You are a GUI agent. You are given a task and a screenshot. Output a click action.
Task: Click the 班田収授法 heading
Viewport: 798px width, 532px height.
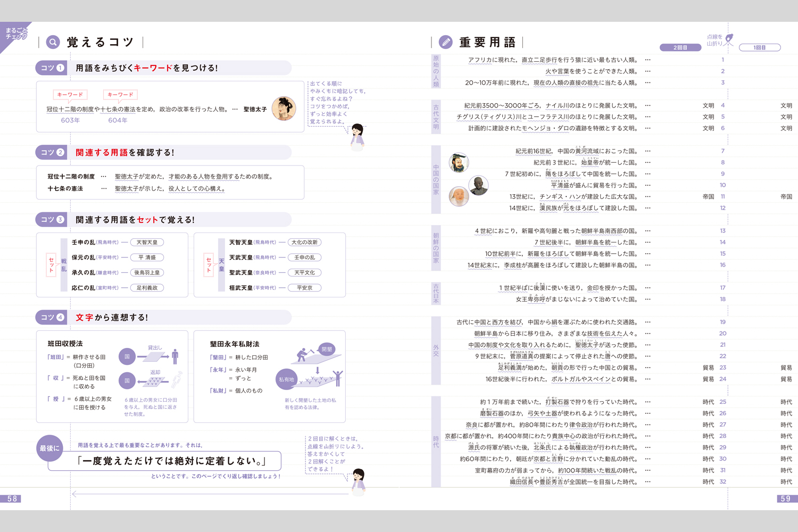click(x=65, y=344)
